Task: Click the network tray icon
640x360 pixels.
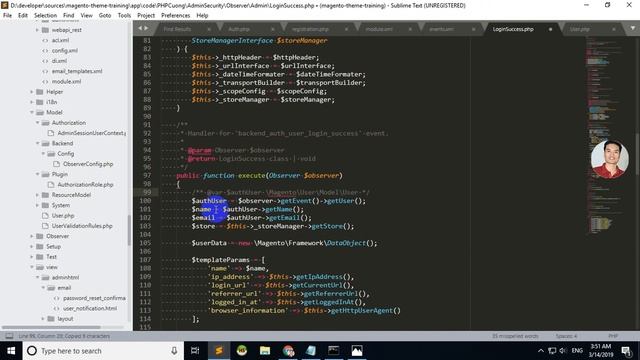Action: coord(552,351)
